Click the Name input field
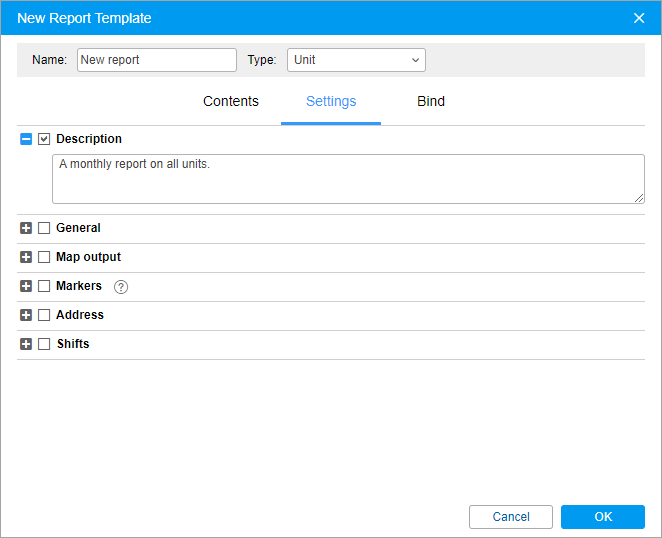The height and width of the screenshot is (538, 662). 157,60
